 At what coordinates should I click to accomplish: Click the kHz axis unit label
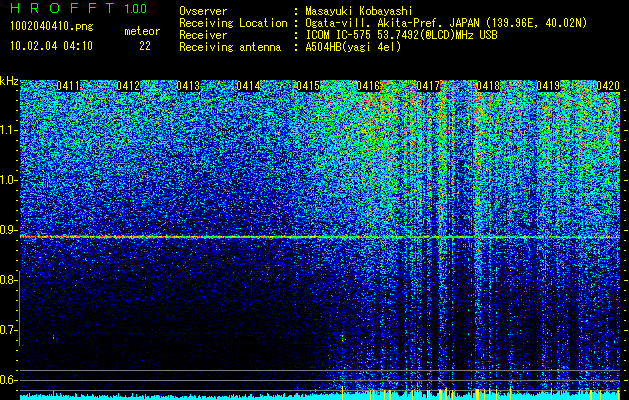pos(9,81)
